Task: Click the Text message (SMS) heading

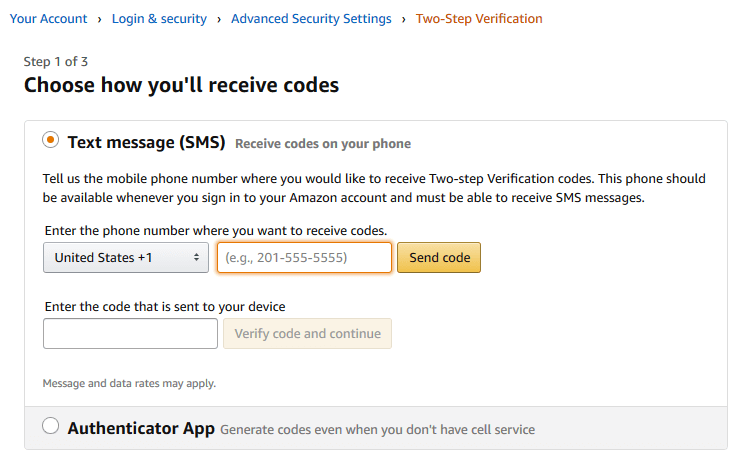Action: coord(146,142)
